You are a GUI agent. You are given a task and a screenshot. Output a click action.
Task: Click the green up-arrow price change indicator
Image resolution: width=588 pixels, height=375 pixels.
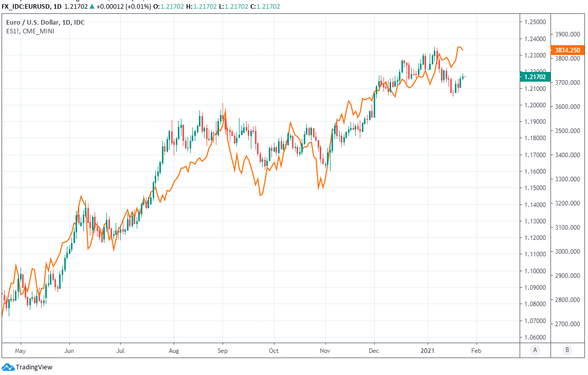(91, 6)
